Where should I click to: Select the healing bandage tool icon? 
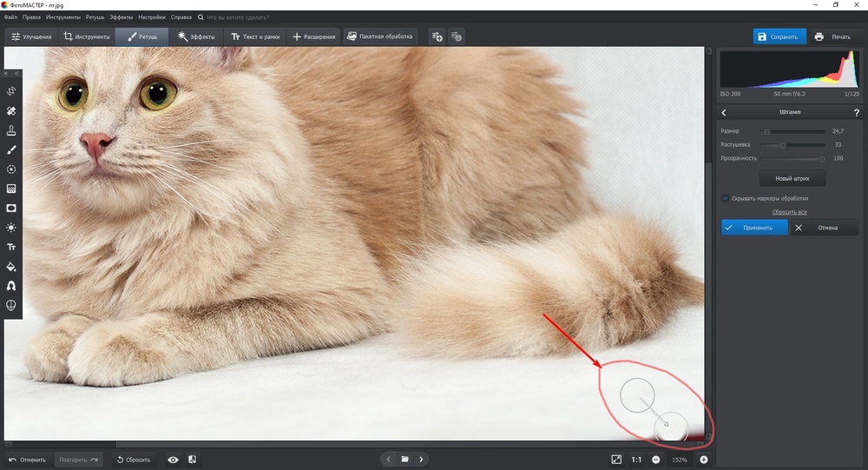[x=11, y=111]
